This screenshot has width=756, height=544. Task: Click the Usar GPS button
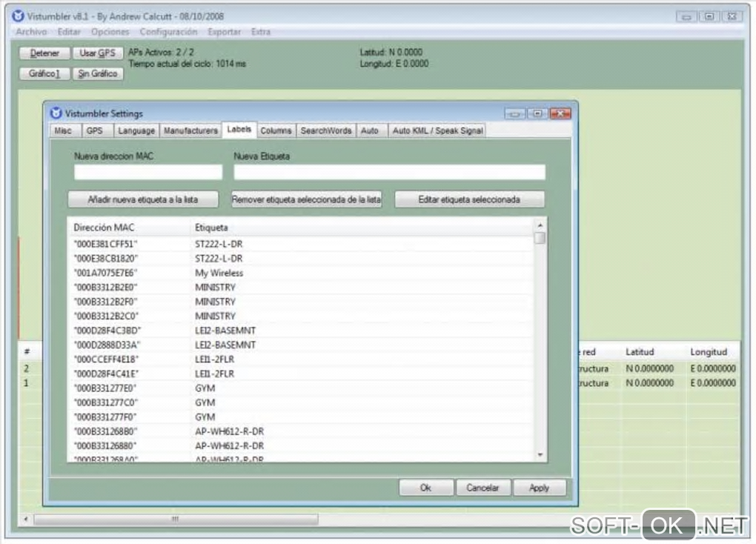(x=98, y=53)
